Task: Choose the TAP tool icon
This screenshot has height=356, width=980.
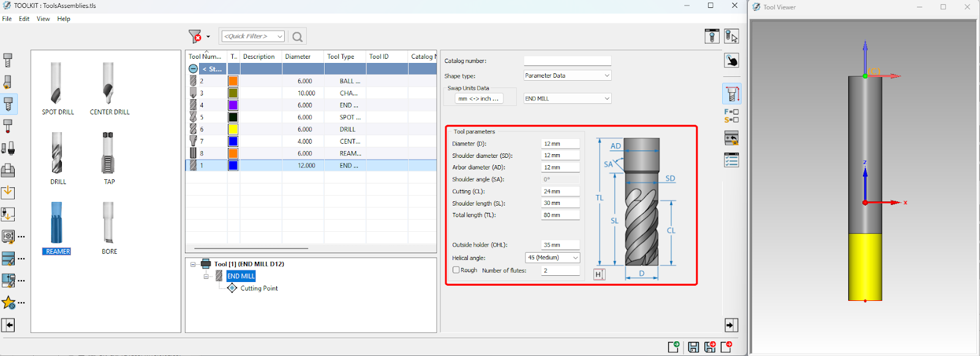Action: tap(108, 153)
